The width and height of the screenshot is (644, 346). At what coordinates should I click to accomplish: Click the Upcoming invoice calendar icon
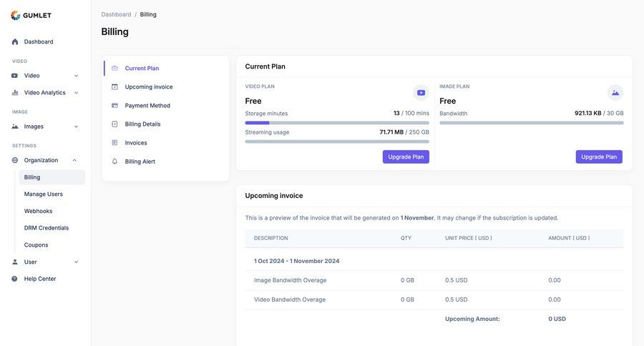(x=114, y=87)
